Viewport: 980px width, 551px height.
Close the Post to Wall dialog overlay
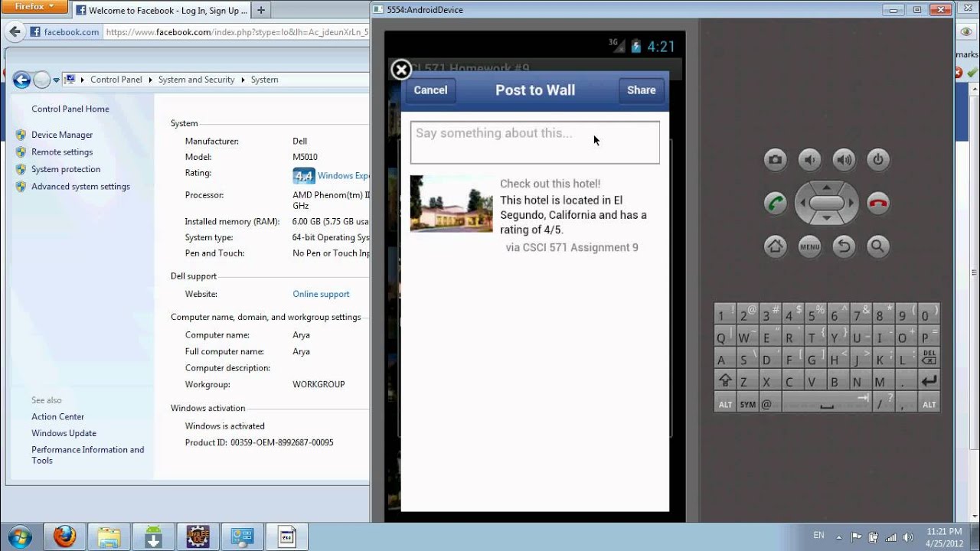click(x=401, y=70)
